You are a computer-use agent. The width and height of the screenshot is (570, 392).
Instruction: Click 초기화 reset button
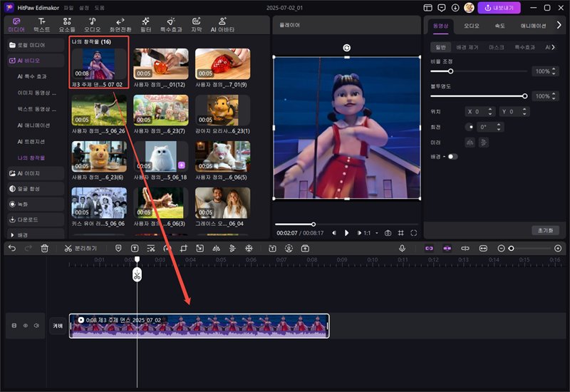click(x=545, y=230)
